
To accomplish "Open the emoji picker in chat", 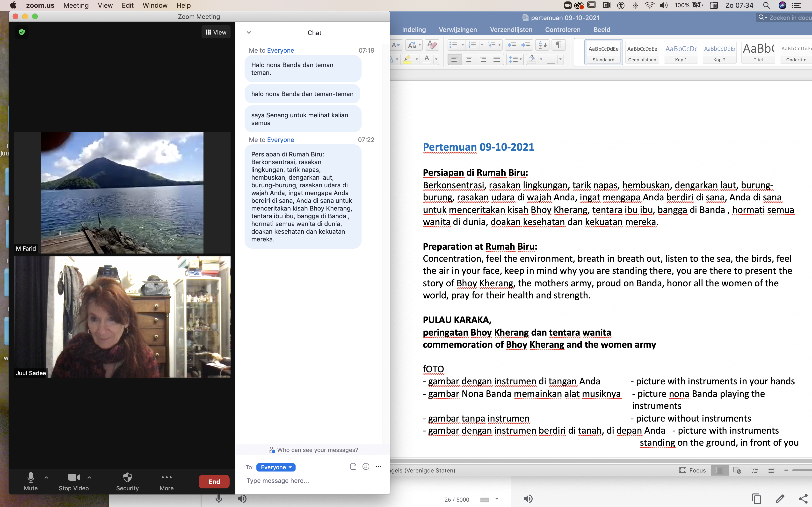I will 366,466.
